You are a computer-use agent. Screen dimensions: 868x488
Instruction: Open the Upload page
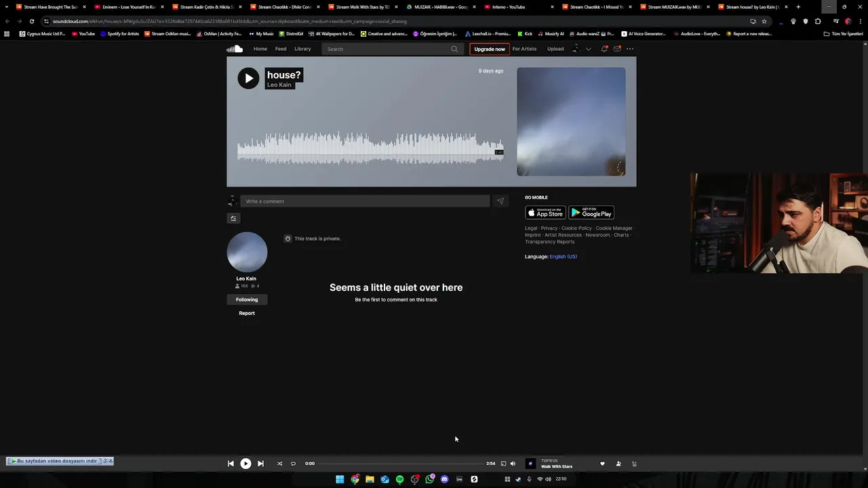[x=555, y=49]
